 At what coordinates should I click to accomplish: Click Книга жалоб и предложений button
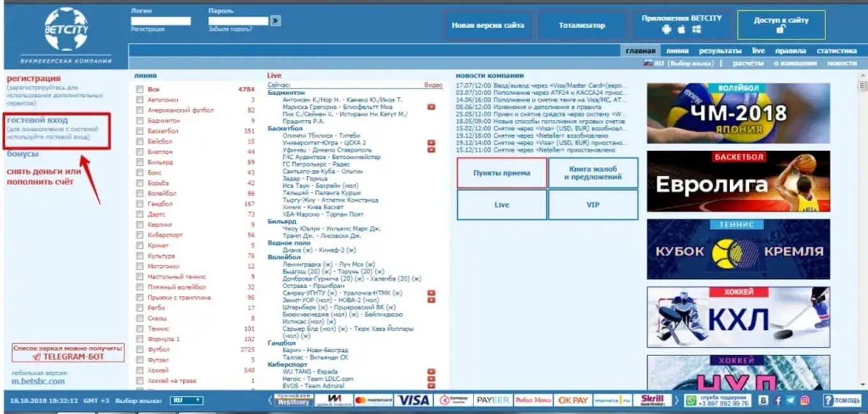593,173
